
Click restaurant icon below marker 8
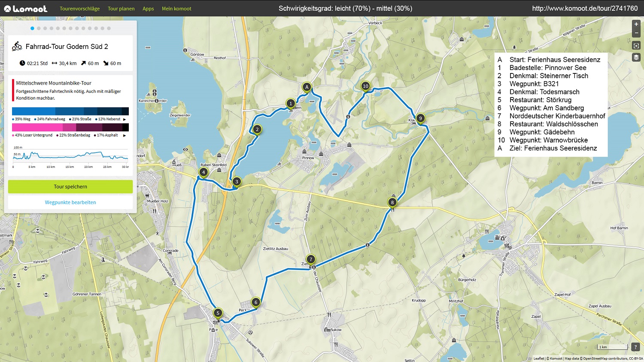click(x=392, y=210)
